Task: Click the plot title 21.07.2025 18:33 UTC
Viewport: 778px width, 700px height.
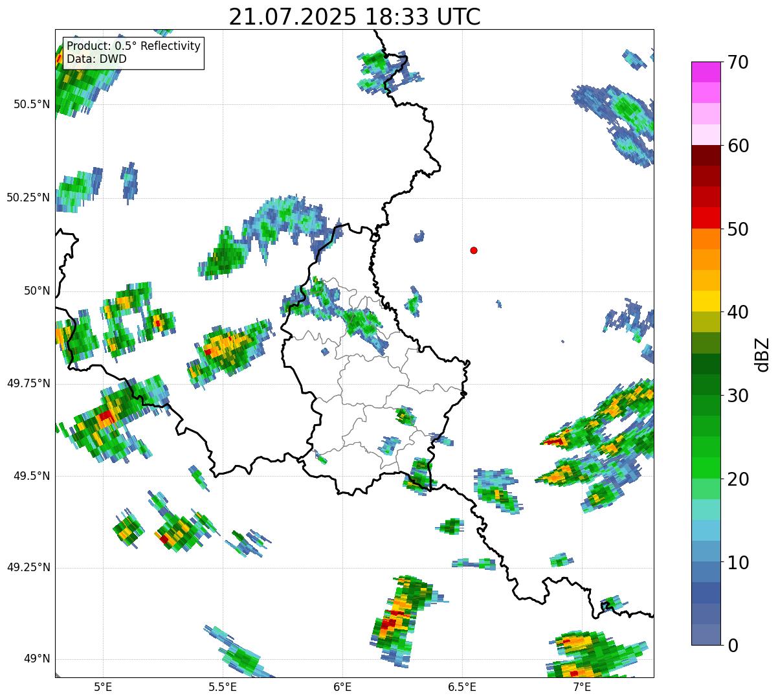Action: pos(355,16)
